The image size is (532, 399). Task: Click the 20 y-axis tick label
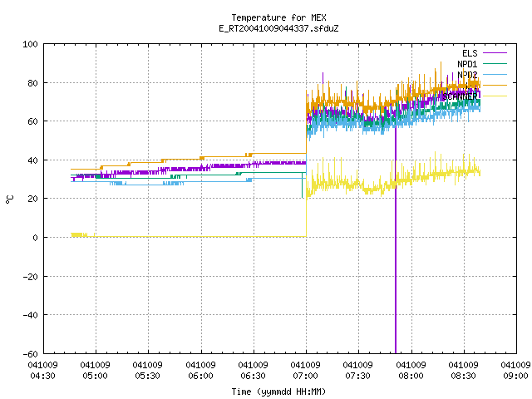(x=33, y=199)
